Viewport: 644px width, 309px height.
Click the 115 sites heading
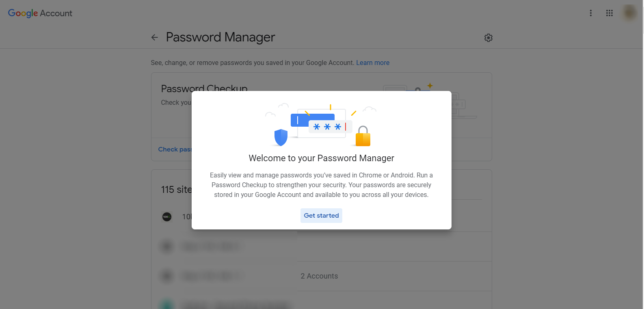pyautogui.click(x=177, y=190)
